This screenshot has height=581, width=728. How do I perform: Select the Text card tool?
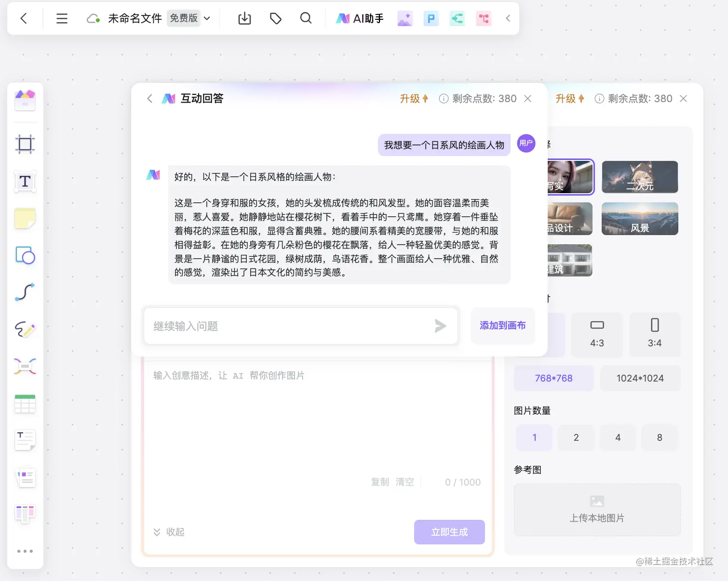pyautogui.click(x=25, y=440)
